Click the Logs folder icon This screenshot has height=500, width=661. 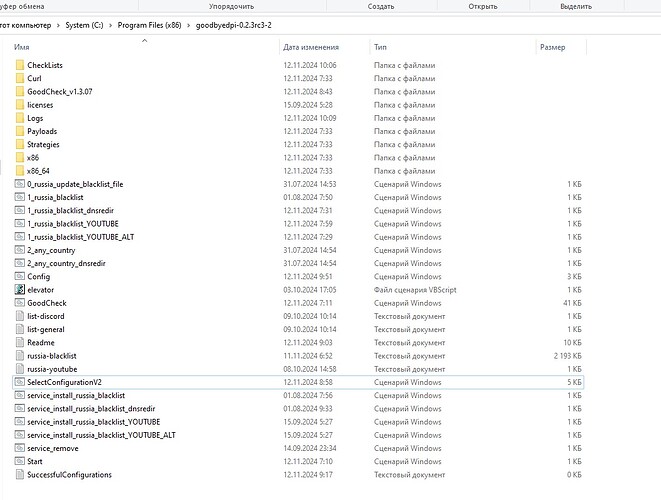[x=19, y=118]
